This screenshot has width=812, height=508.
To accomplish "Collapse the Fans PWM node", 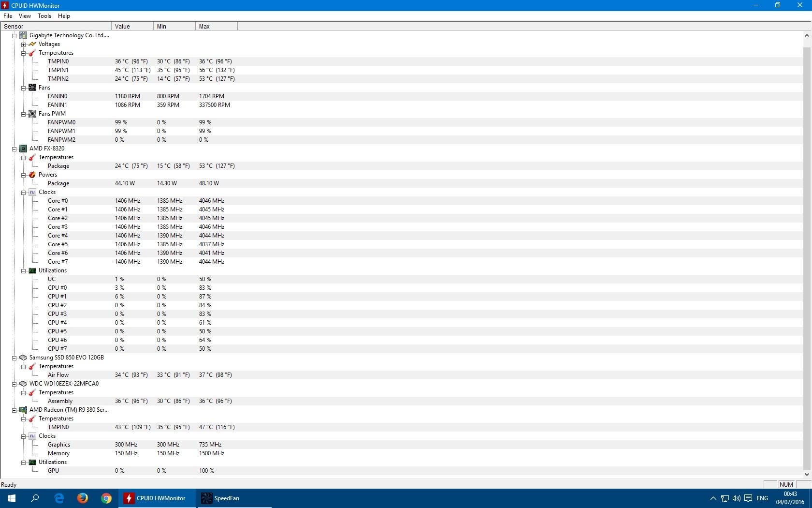I will (x=23, y=114).
